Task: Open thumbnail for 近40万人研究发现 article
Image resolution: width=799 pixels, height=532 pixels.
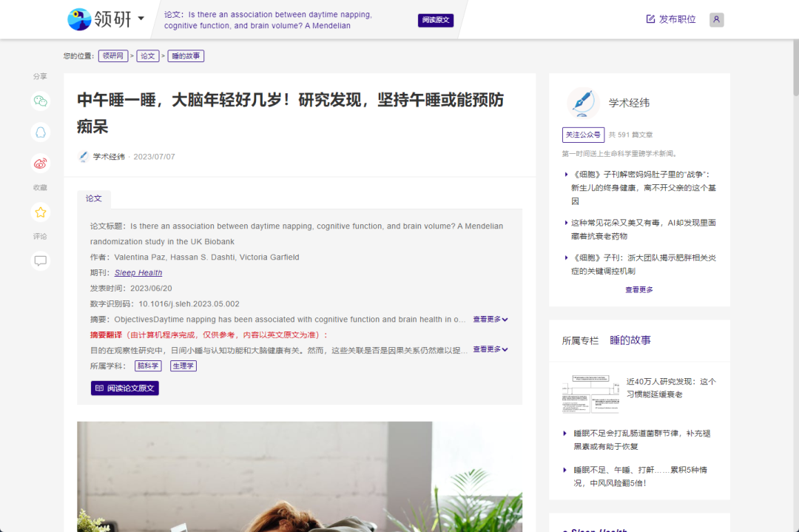Action: [x=590, y=394]
